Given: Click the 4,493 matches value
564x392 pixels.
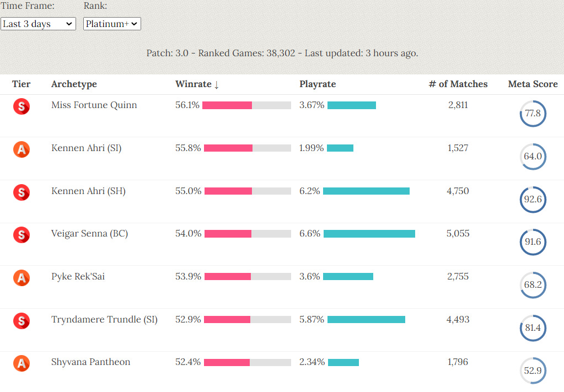Looking at the screenshot, I should tap(458, 319).
